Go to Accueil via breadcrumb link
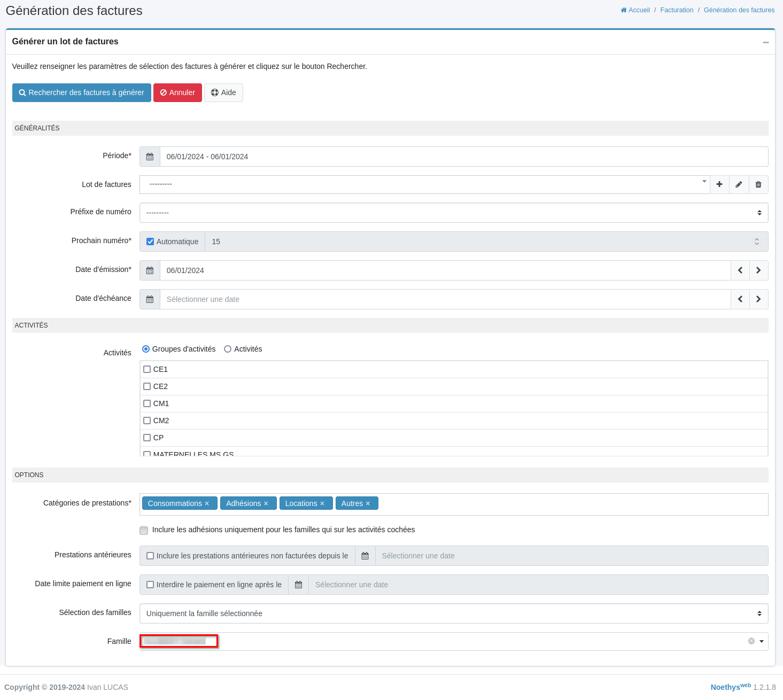Screen dimensions: 783x700 click(x=638, y=10)
